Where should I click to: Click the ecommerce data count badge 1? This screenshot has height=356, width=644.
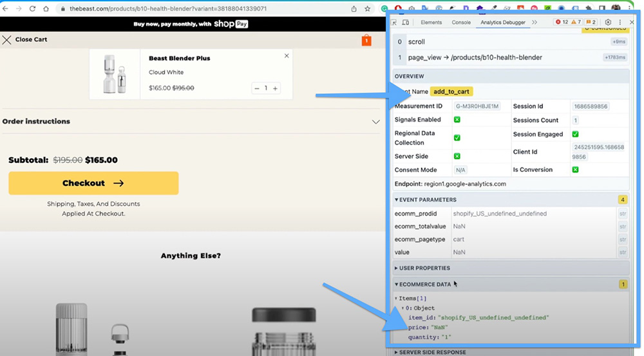click(x=623, y=285)
